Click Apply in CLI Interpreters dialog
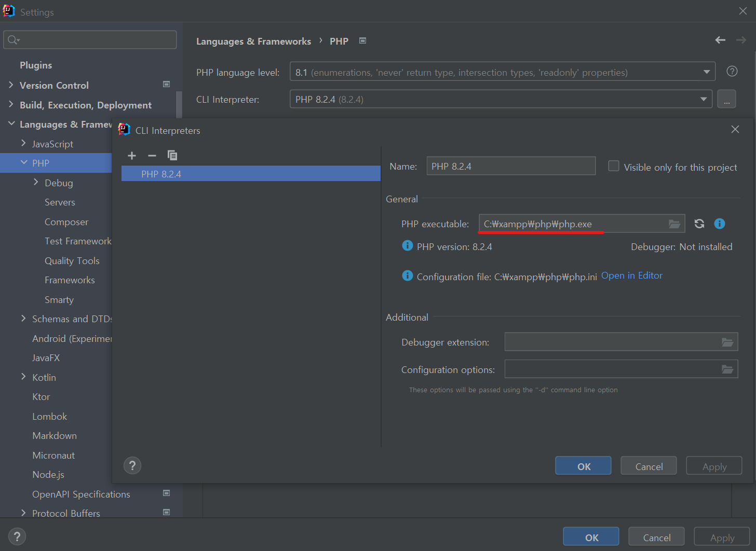The image size is (756, 551). click(x=714, y=466)
